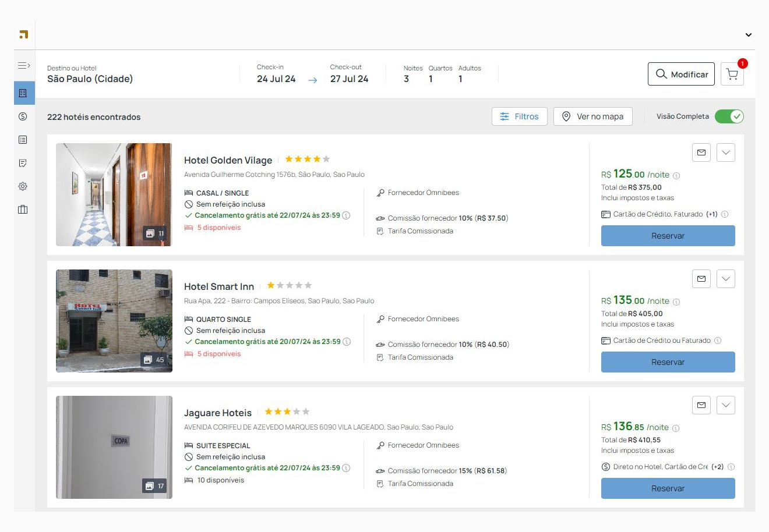Open the settings gear in sidebar
The width and height of the screenshot is (769, 532).
(x=23, y=186)
